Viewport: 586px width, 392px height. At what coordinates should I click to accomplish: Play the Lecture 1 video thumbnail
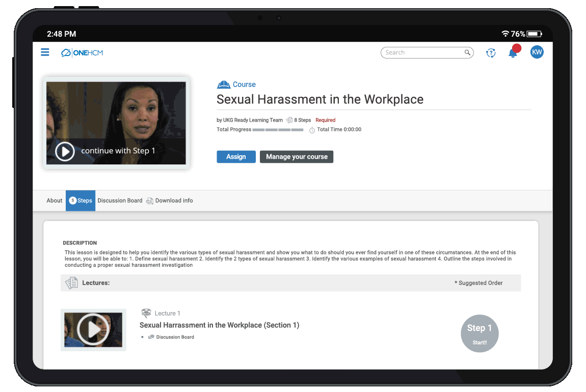(93, 330)
